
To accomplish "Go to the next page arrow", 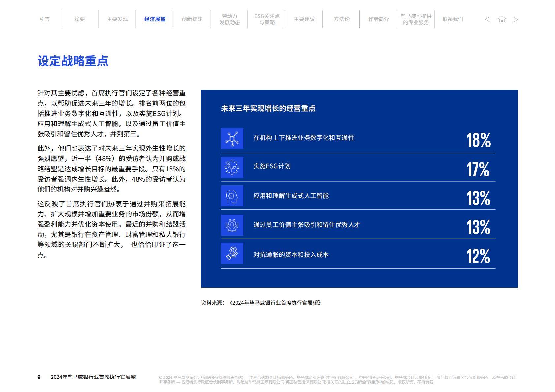I will 515,19.
